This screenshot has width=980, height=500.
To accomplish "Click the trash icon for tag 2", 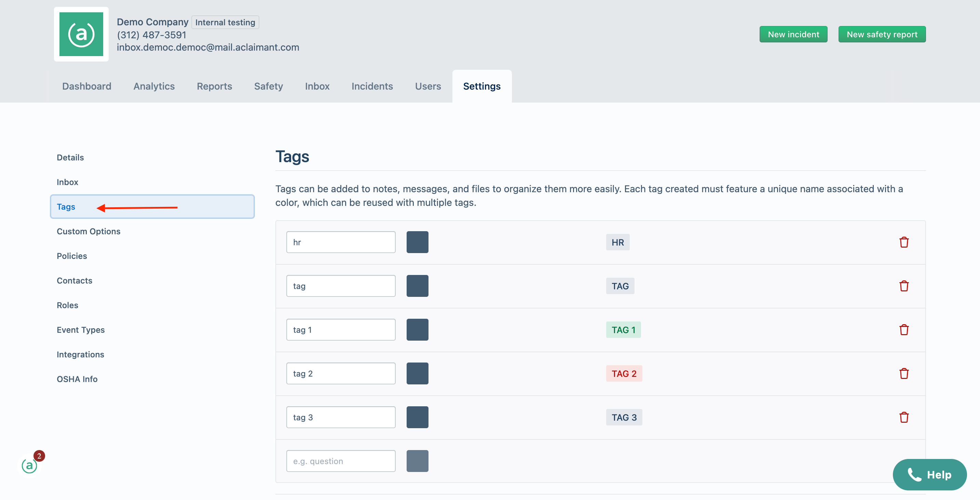I will pos(903,373).
